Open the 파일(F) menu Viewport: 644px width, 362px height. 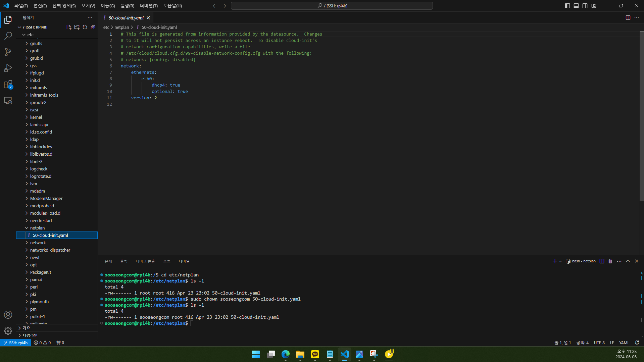click(x=21, y=6)
